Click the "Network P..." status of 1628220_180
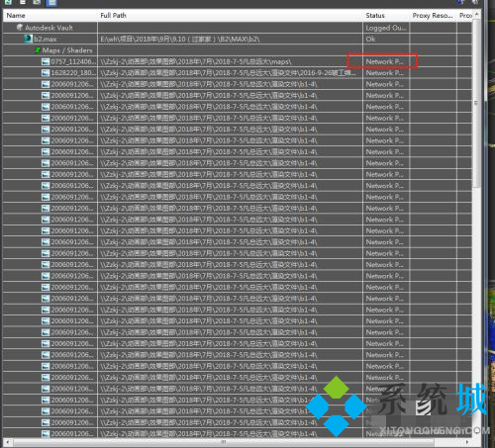 384,73
